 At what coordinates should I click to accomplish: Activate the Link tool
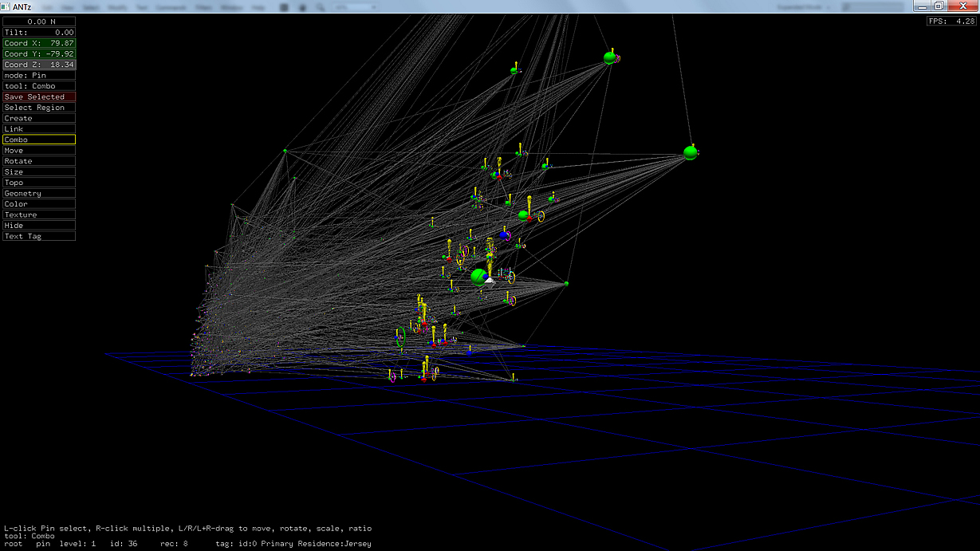[x=39, y=128]
